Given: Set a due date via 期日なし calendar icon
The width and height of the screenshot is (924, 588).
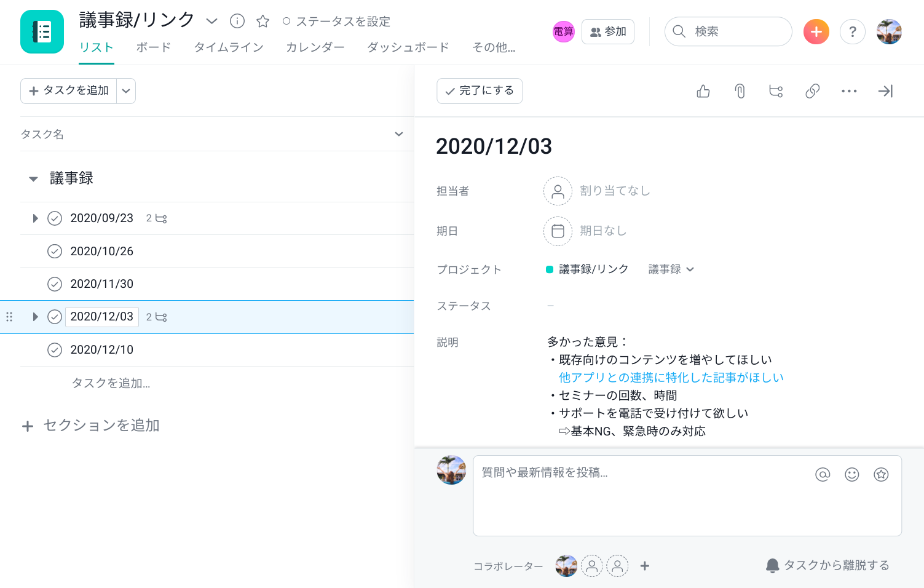Looking at the screenshot, I should click(558, 231).
